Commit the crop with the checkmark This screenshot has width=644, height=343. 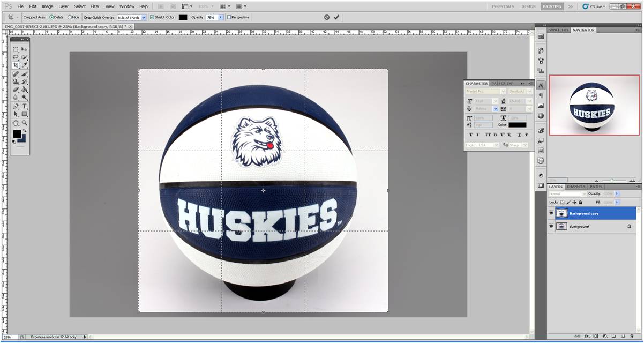336,17
